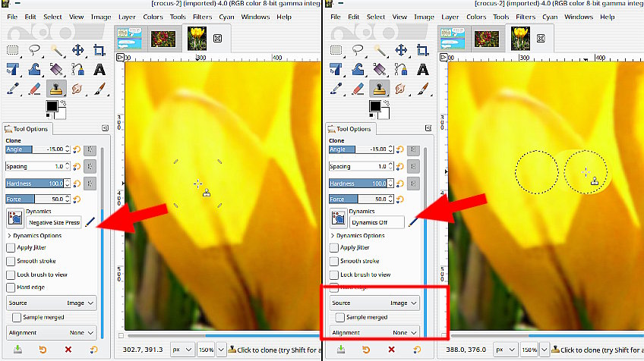Click Dynamics Off field in right window
This screenshot has width=644, height=361.
tap(377, 222)
